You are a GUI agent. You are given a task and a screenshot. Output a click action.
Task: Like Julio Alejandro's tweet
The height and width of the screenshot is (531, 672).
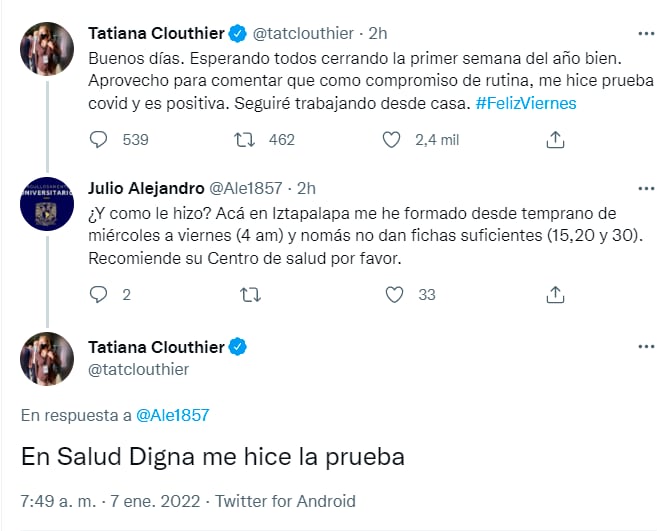tap(394, 294)
